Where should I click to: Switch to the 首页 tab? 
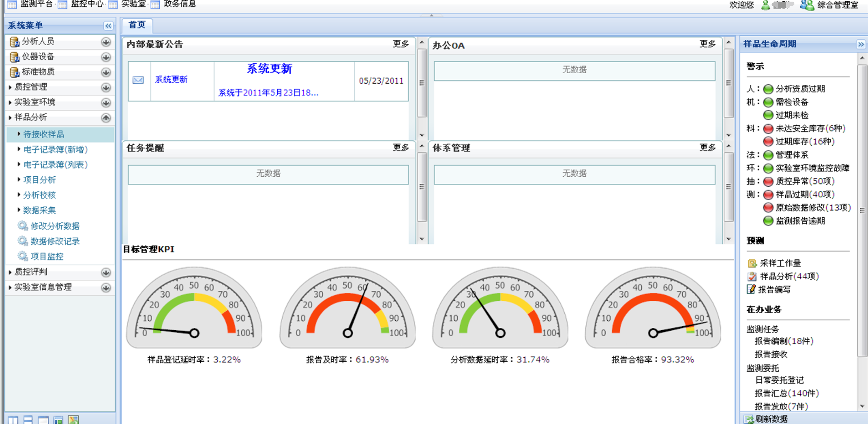click(x=137, y=25)
